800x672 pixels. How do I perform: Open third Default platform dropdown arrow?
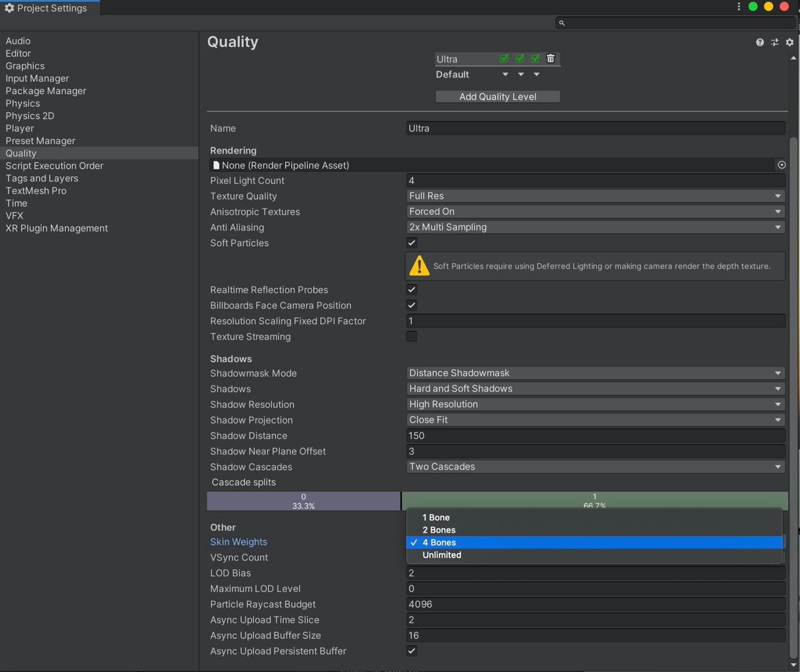(536, 74)
